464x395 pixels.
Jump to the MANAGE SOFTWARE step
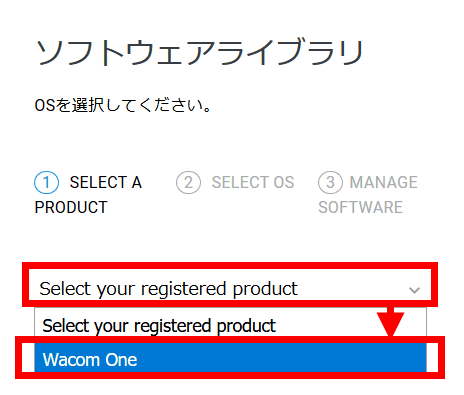[x=368, y=195]
